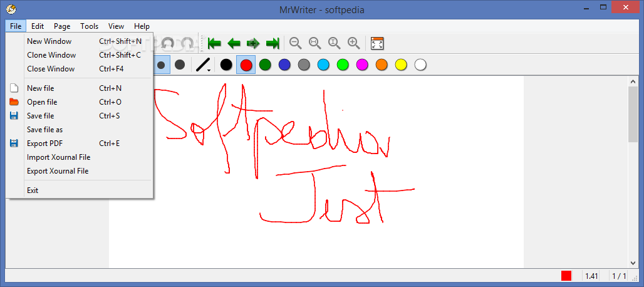The height and width of the screenshot is (287, 644).
Task: Open the Page menu
Action: pyautogui.click(x=62, y=26)
